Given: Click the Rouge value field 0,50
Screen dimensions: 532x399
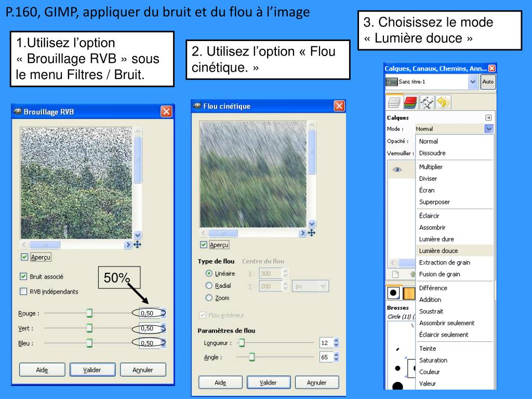Looking at the screenshot, I should tap(150, 313).
